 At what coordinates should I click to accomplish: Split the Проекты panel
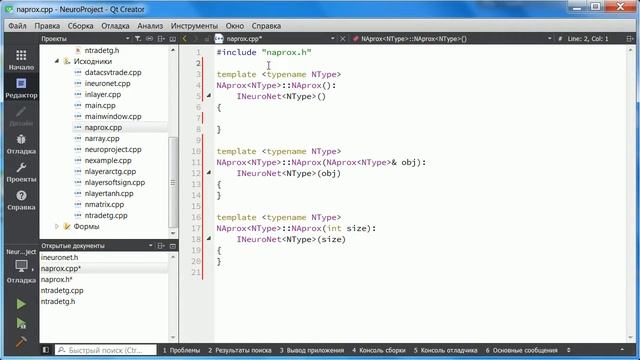(x=161, y=39)
